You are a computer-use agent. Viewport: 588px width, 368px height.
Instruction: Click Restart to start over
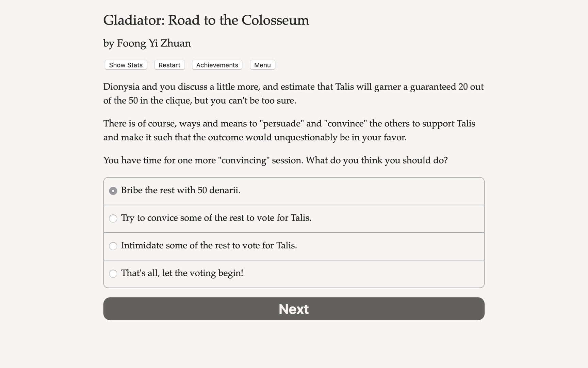coord(169,65)
